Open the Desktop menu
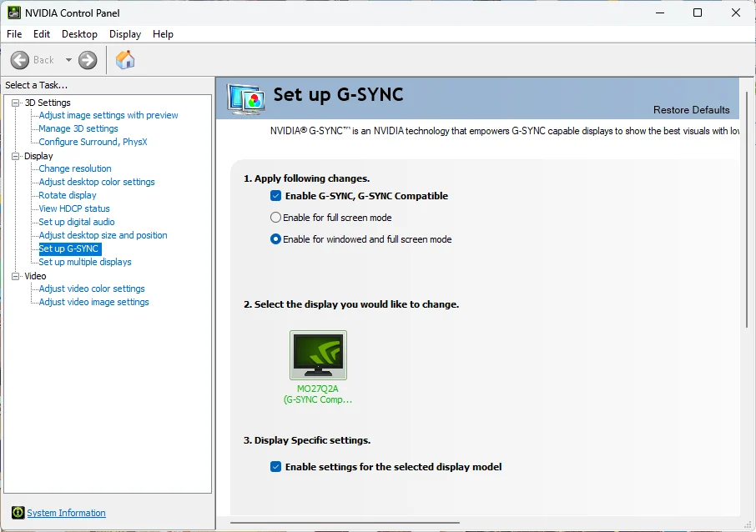756x532 pixels. point(79,34)
